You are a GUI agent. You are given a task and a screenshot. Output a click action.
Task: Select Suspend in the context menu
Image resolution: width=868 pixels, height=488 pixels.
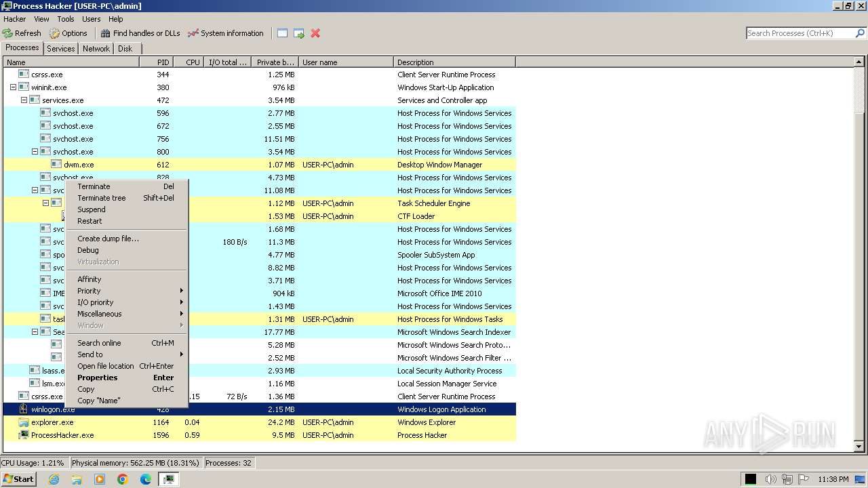coord(126,209)
